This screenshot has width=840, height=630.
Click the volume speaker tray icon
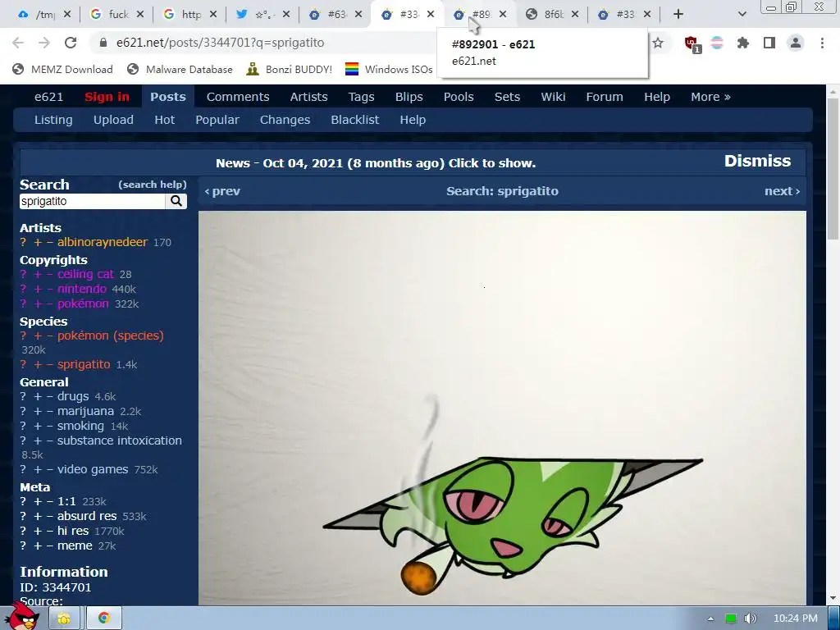[x=750, y=619]
